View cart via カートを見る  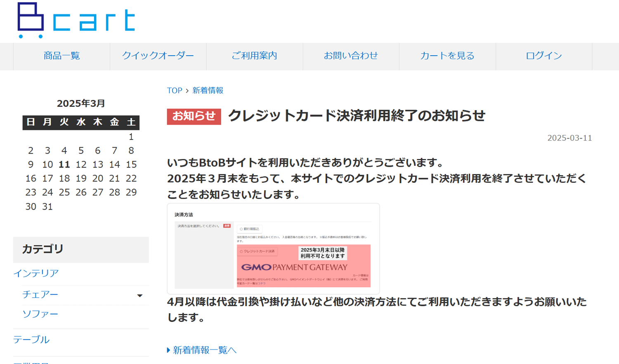(447, 56)
